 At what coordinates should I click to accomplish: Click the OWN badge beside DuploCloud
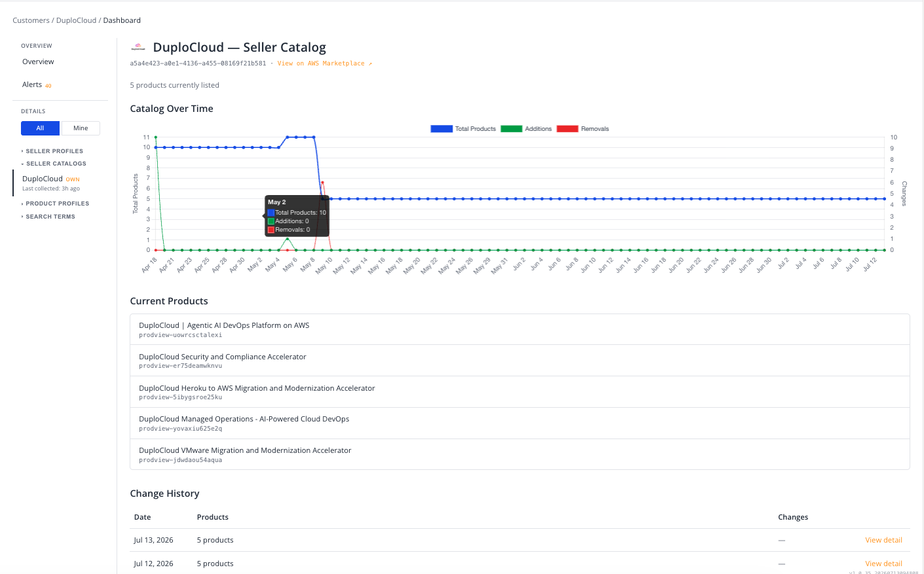click(73, 179)
